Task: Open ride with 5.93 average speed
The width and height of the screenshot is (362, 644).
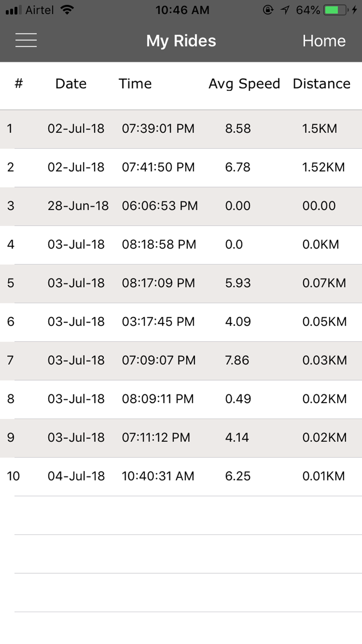Action: [x=181, y=283]
